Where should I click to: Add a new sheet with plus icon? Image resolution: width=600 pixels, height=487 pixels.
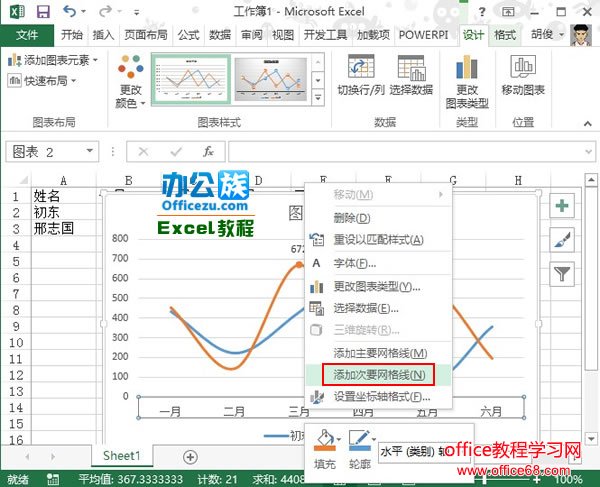coord(190,457)
